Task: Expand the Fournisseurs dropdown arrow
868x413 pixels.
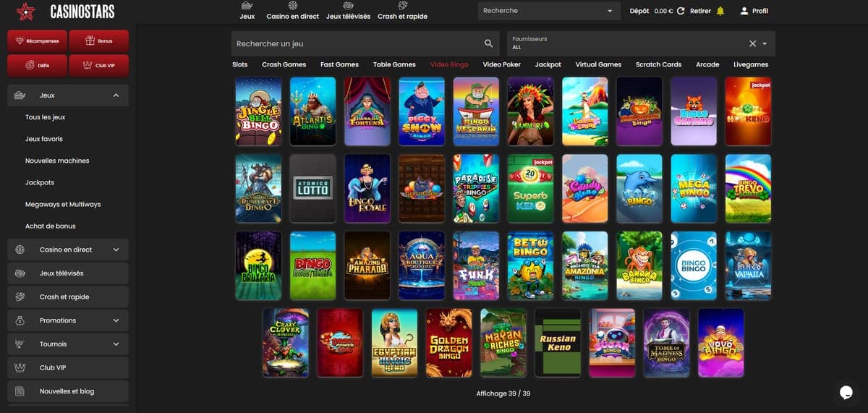Action: pyautogui.click(x=765, y=43)
